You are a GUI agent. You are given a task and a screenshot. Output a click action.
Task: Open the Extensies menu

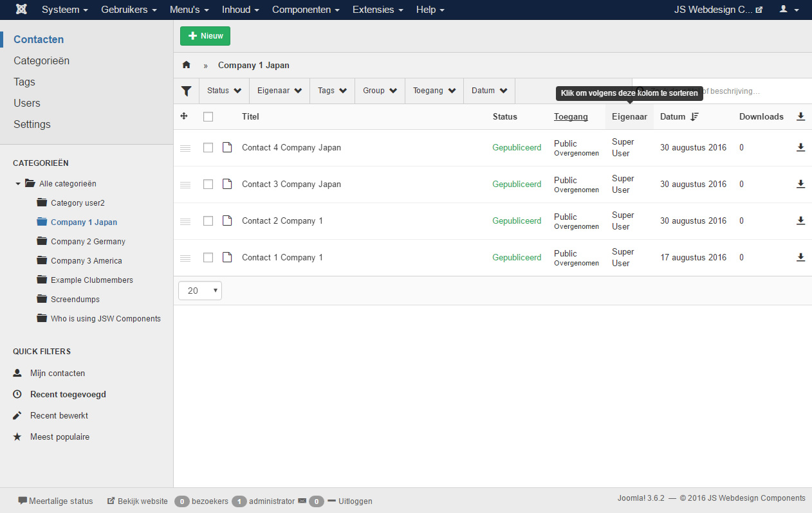pos(378,10)
